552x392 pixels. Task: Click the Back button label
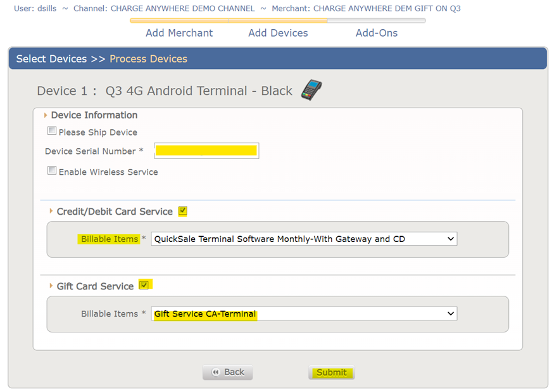[234, 372]
